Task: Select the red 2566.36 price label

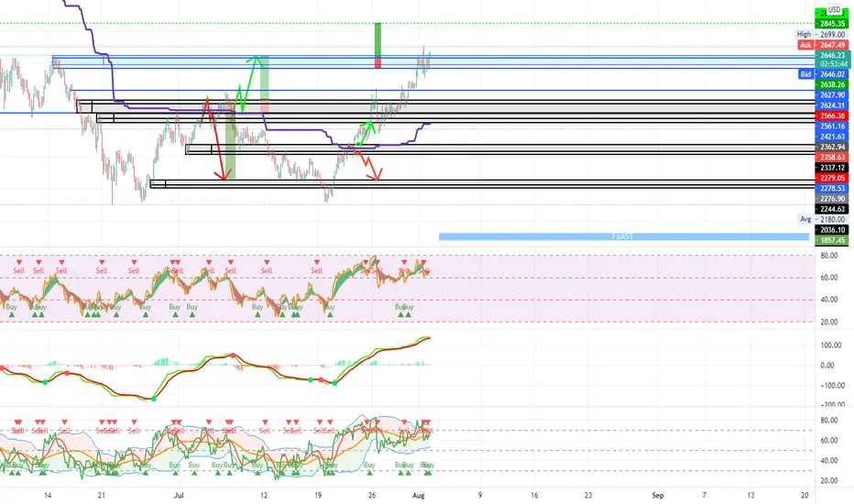Action: pyautogui.click(x=832, y=115)
